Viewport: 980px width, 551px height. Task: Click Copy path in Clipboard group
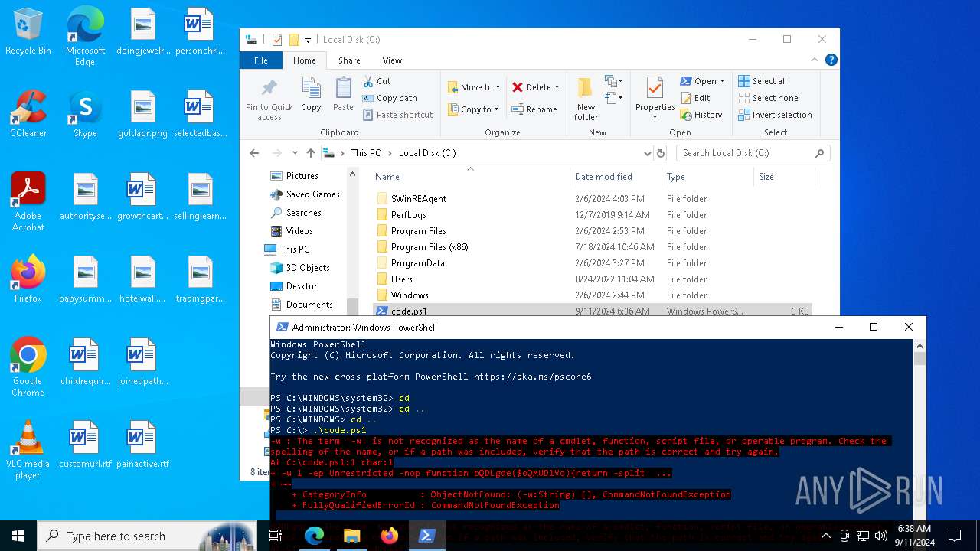pyautogui.click(x=390, y=98)
